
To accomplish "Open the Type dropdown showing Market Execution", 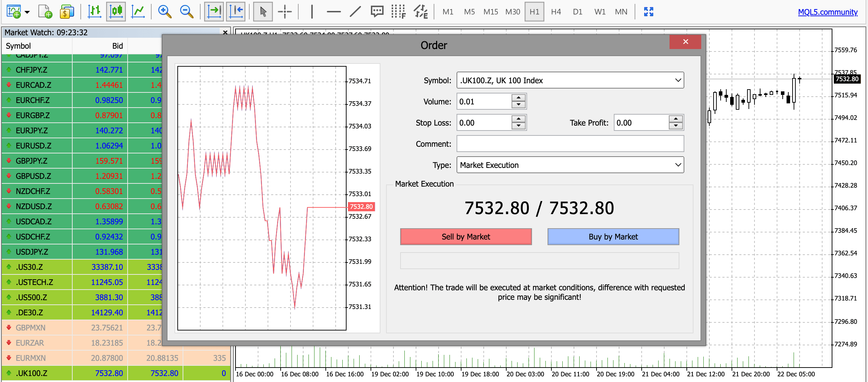I will coord(570,165).
